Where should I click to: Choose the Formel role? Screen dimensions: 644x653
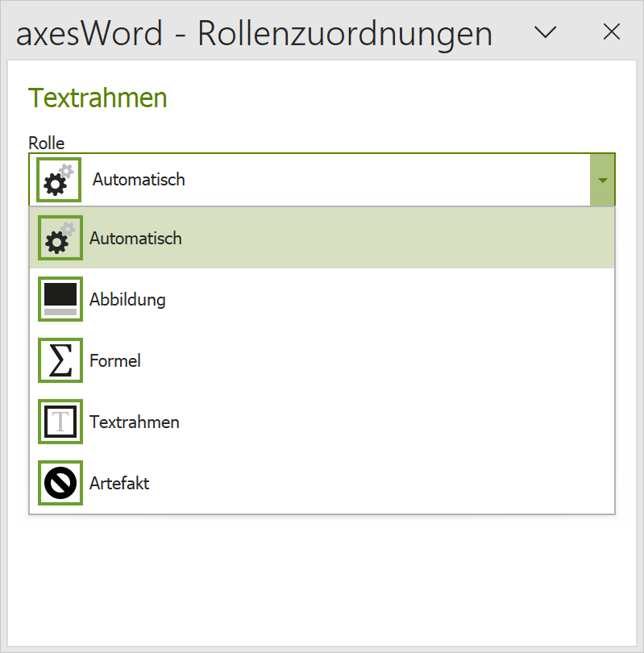pyautogui.click(x=322, y=360)
